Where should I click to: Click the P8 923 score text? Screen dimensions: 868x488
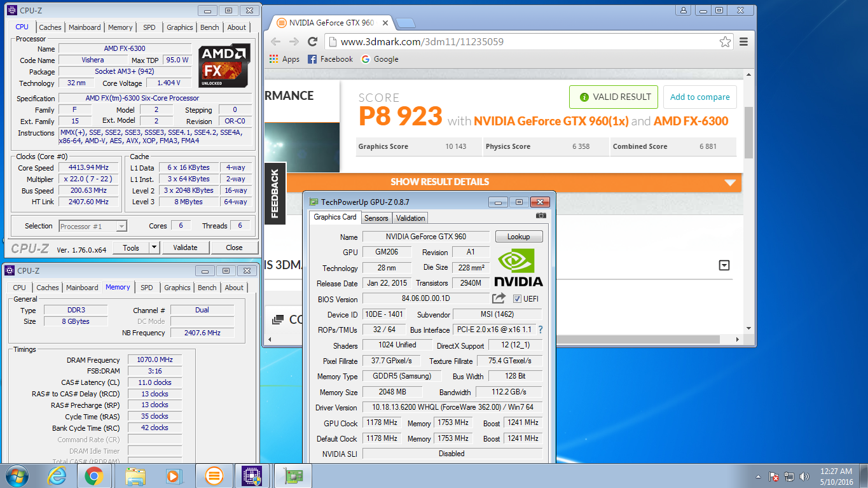pos(400,116)
